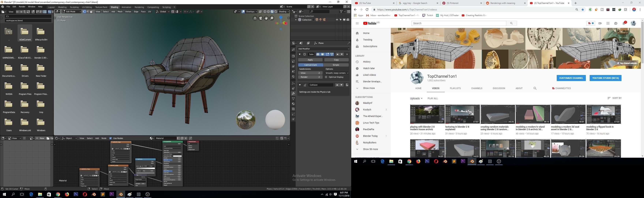Click the Apply modifier button

pyautogui.click(x=310, y=60)
